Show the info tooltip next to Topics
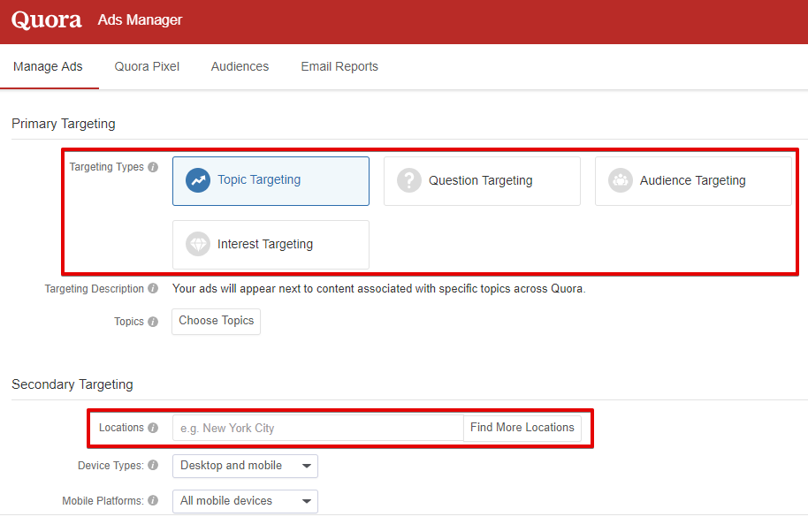The image size is (808, 532). coord(153,322)
